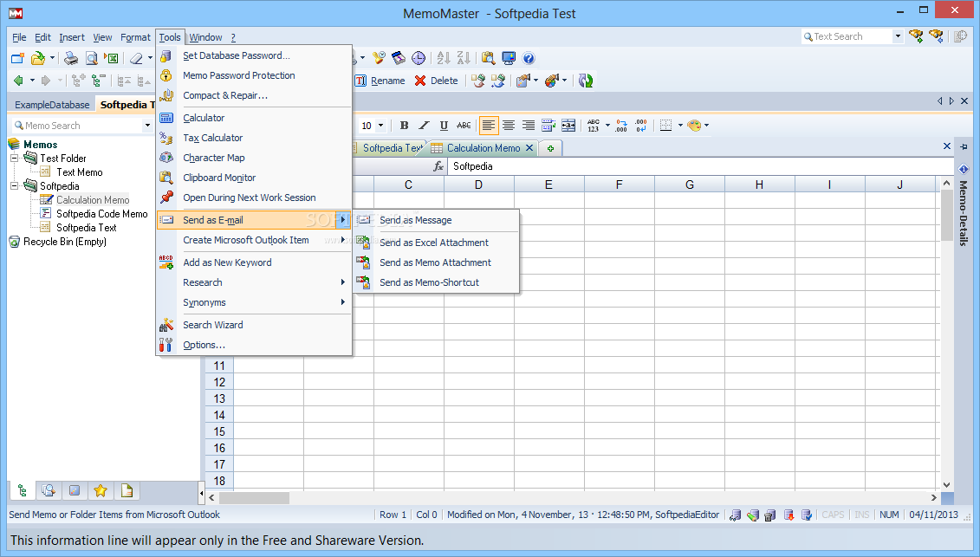This screenshot has height=557, width=980.
Task: Select Softpedia Code Memo in tree
Action: pos(102,214)
